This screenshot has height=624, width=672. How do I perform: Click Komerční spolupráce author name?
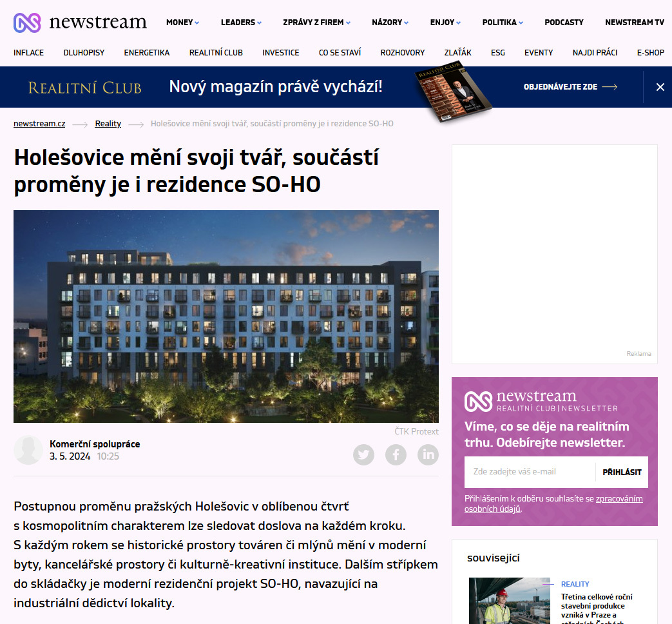95,444
